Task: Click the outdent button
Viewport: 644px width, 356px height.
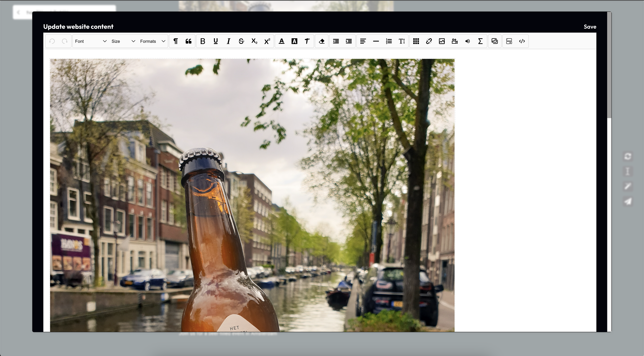Action: click(336, 41)
